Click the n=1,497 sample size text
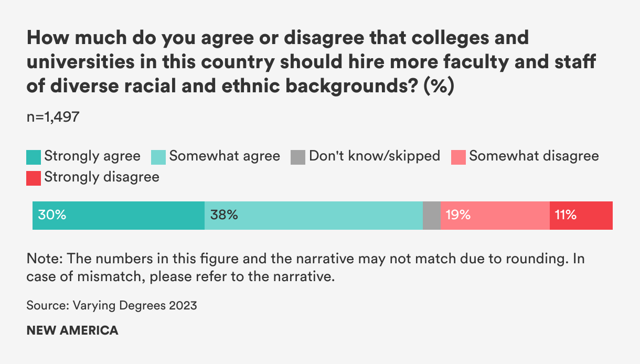The height and width of the screenshot is (364, 640). (53, 117)
